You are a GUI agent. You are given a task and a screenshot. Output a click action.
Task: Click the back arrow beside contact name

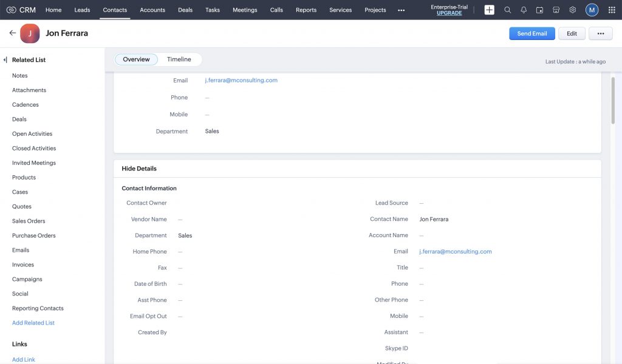coord(12,33)
